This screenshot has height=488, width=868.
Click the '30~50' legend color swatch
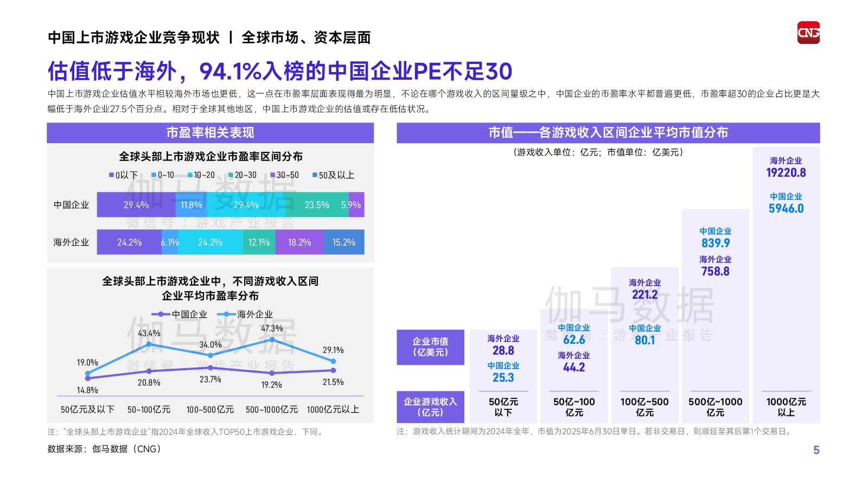click(x=273, y=175)
